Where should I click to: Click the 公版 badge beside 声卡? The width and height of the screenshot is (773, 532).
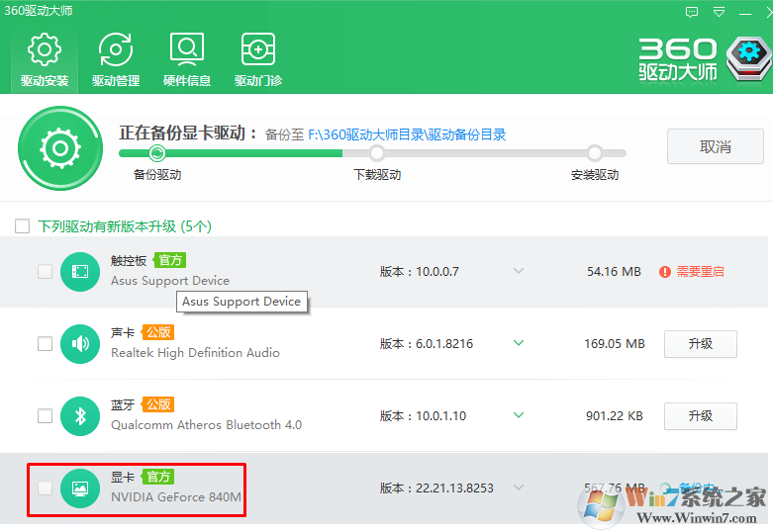158,332
